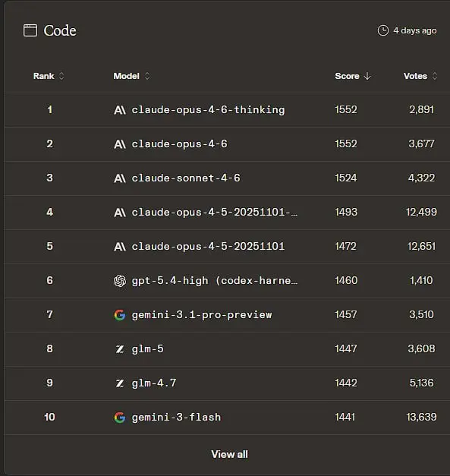The image size is (450, 476).
Task: Click the Code window icon in header
Action: (30, 30)
